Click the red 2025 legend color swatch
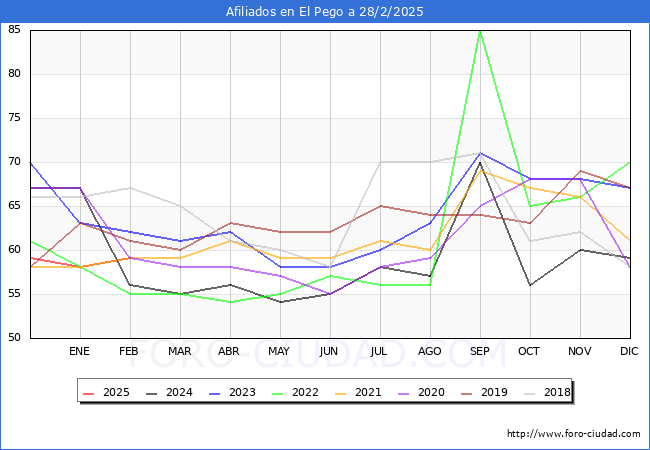 (89, 393)
